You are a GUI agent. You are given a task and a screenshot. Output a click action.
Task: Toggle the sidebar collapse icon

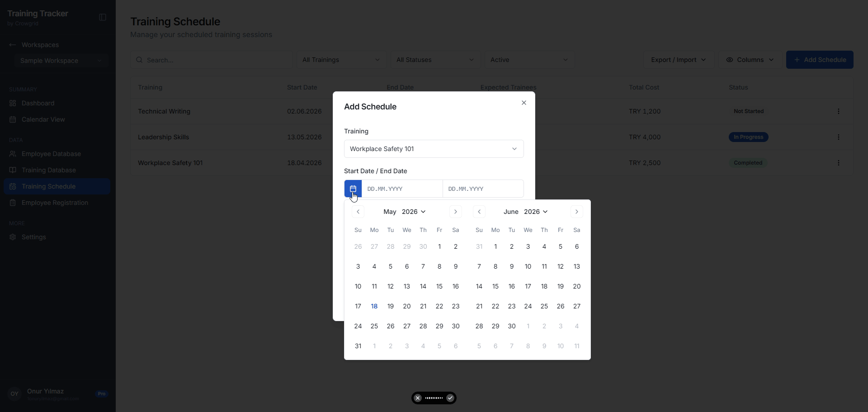click(x=103, y=17)
